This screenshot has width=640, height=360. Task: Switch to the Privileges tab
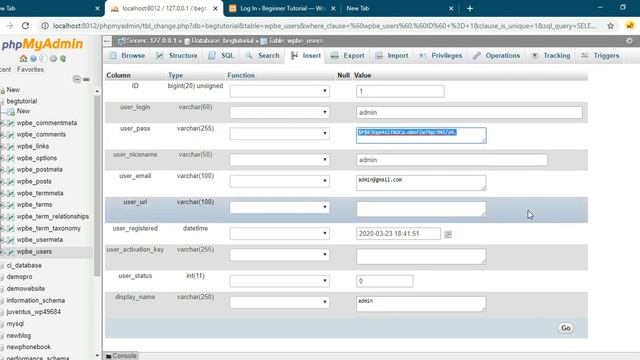(441, 56)
